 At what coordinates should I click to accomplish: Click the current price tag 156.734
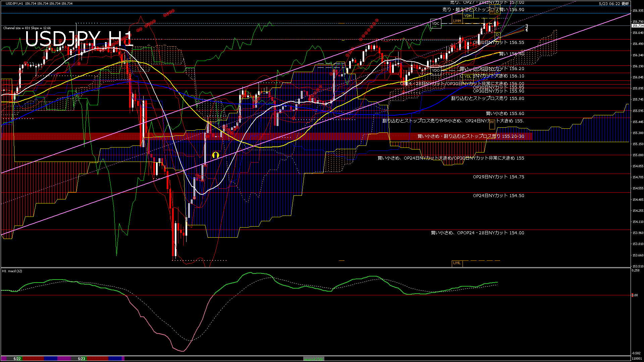pyautogui.click(x=637, y=26)
